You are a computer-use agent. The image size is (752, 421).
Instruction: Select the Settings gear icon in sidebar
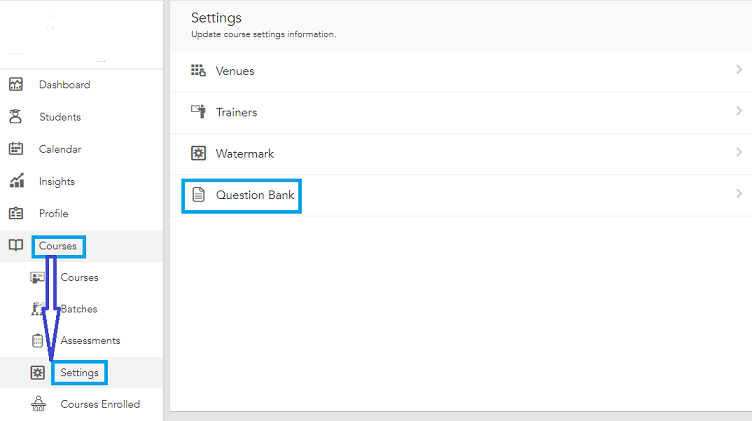tap(37, 373)
